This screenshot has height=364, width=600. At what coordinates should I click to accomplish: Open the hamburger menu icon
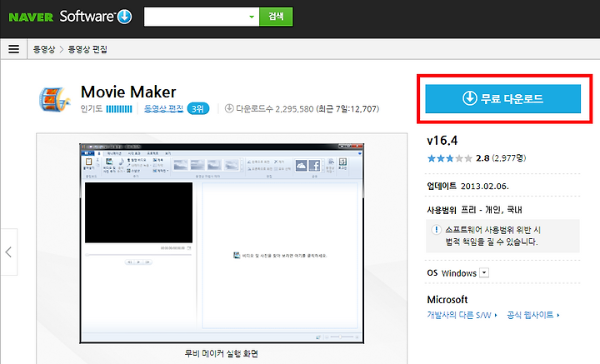tap(14, 49)
